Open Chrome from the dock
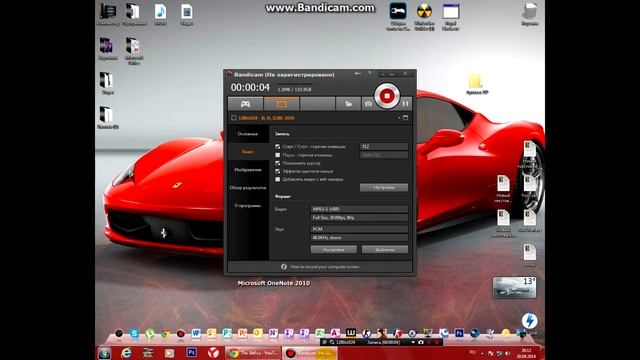Screen dimensions: 640x360 coord(165,334)
